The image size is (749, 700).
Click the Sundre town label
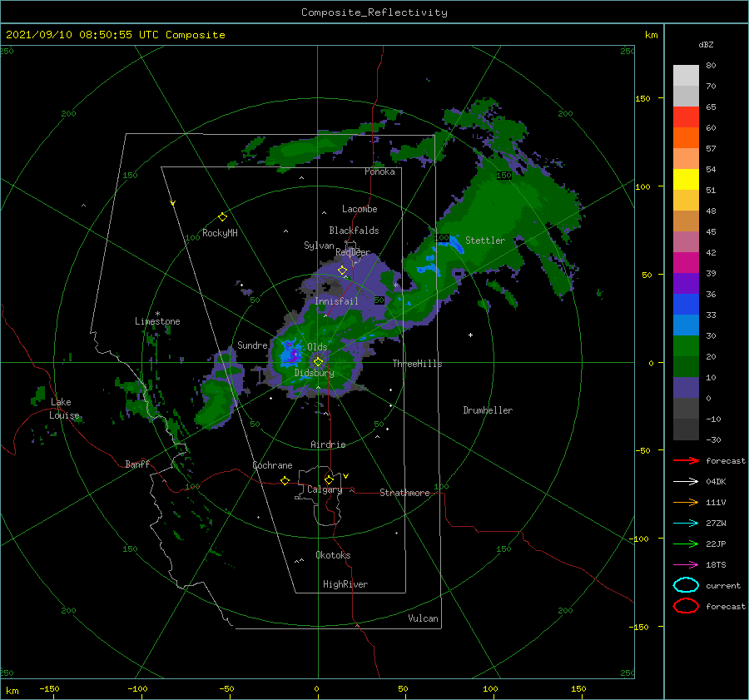252,345
